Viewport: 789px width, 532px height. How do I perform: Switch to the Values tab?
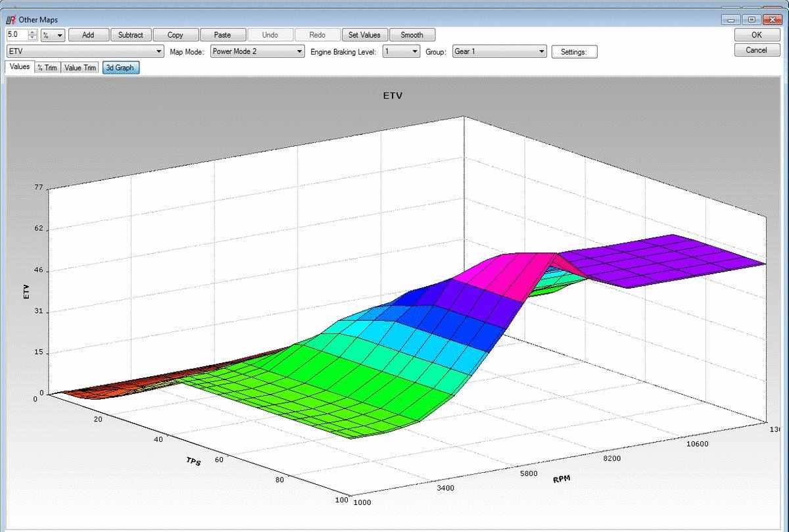(19, 67)
